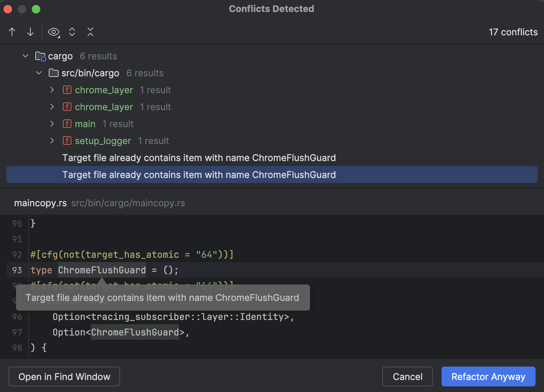Select the first ChromeFlushGuard conflict message

click(x=199, y=158)
